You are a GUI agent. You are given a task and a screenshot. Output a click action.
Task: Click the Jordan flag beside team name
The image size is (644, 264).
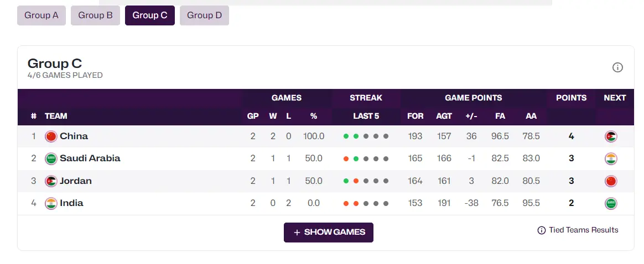pos(51,181)
